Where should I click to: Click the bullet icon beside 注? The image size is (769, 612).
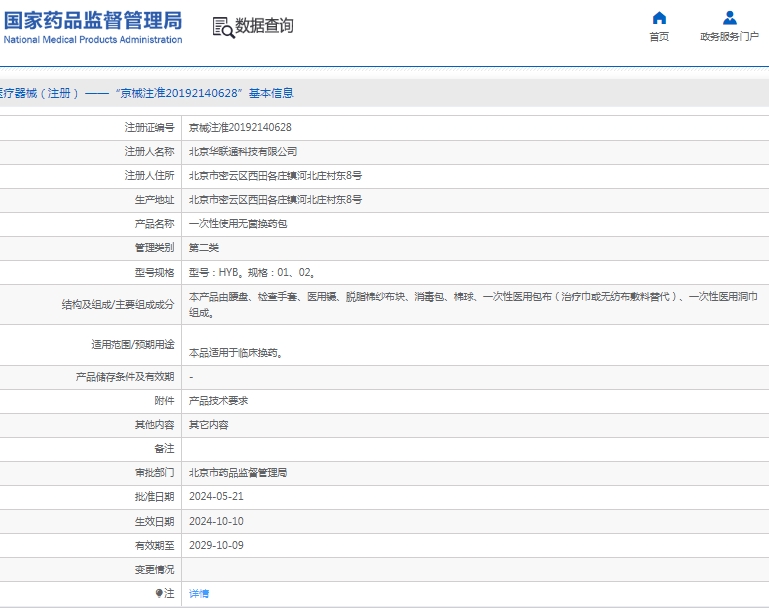click(159, 593)
